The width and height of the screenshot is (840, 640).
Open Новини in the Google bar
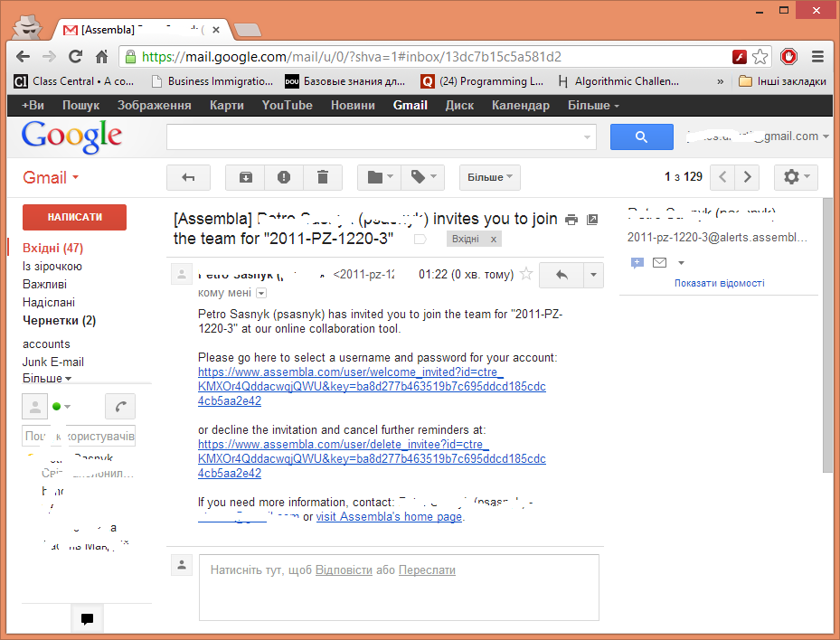pos(353,106)
